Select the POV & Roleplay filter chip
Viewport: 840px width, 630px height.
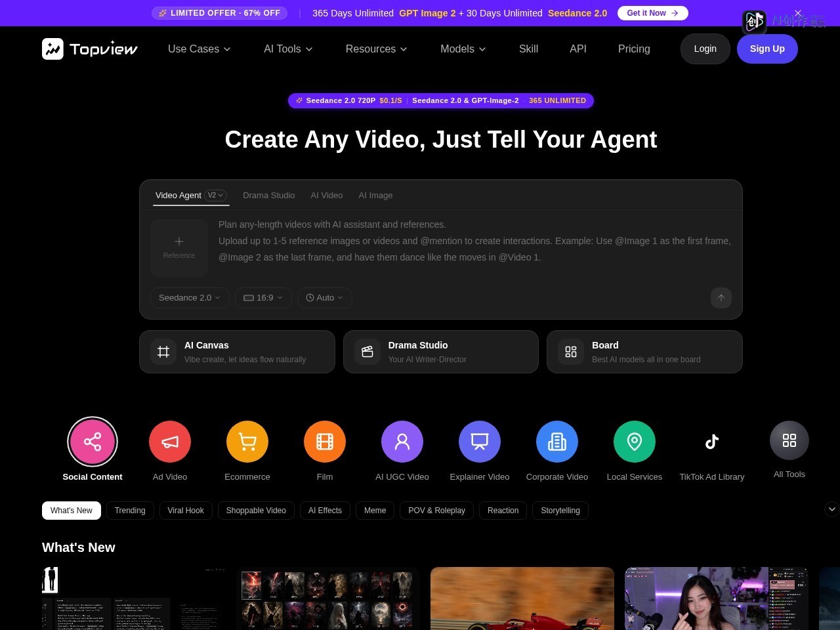click(x=436, y=511)
